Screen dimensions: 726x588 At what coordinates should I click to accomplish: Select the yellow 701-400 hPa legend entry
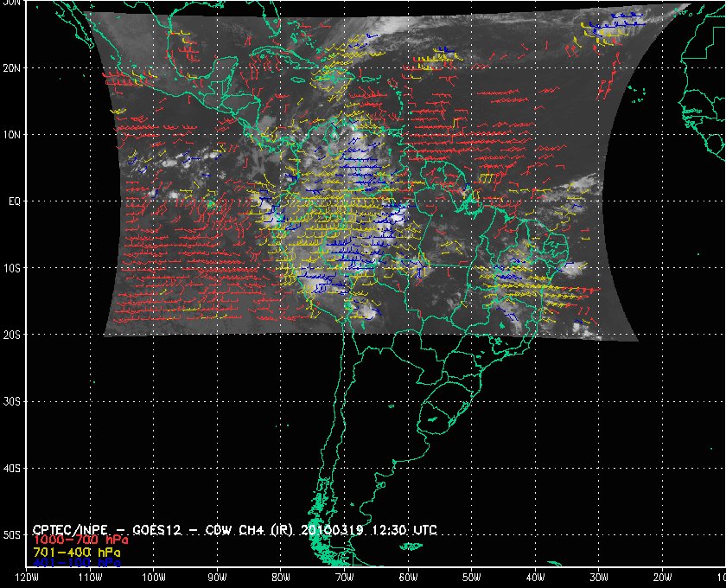tap(77, 552)
